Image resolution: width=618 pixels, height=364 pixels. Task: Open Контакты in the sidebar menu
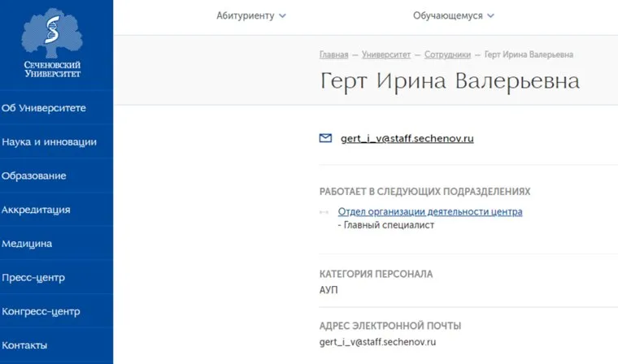[x=24, y=345]
